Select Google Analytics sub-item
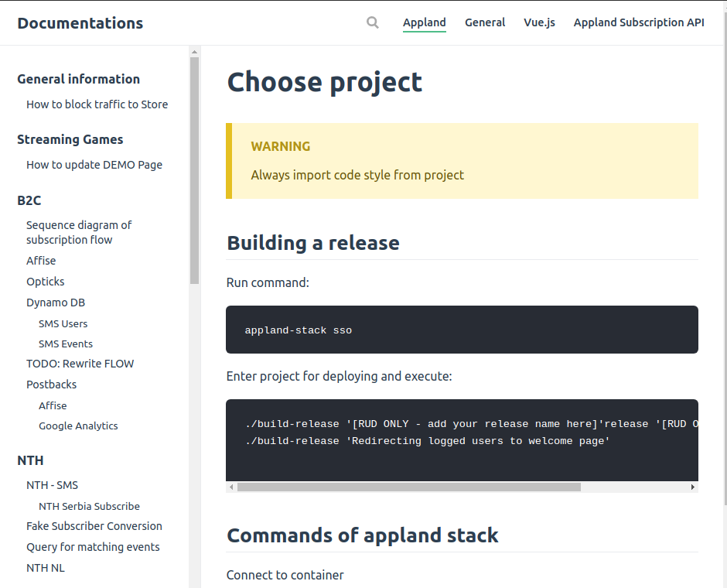Screen dimensions: 727x588 click(78, 426)
